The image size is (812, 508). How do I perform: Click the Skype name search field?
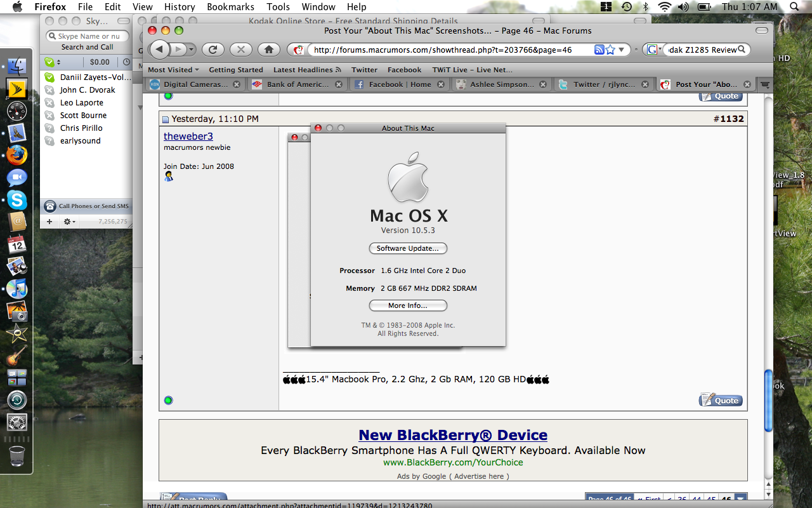click(x=88, y=36)
